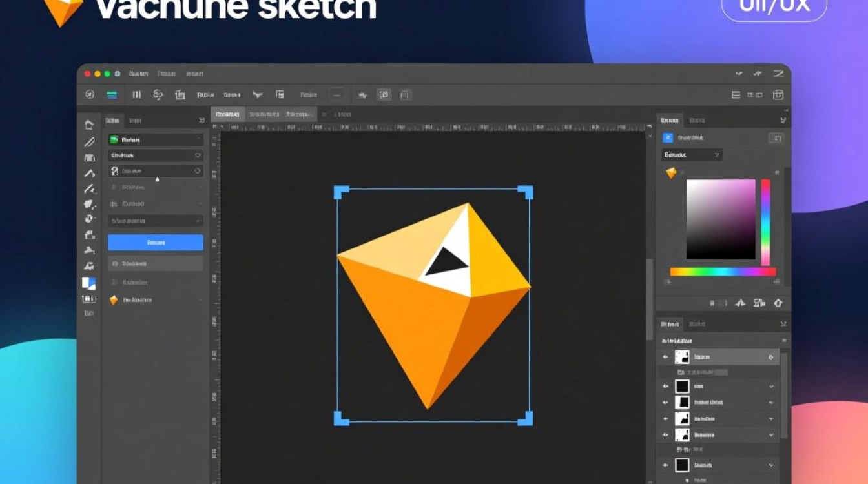Select the diagonal pencil tool in left toolbar

(89, 142)
